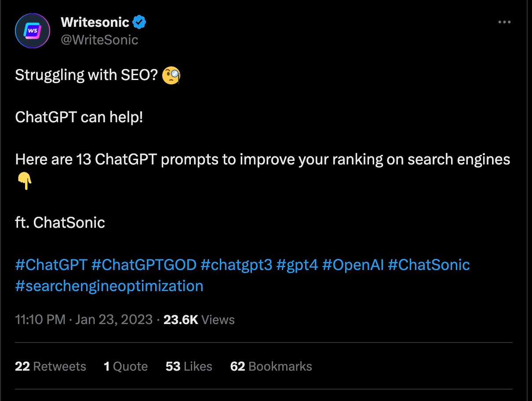The width and height of the screenshot is (532, 401).
Task: Click the #chatgpt3 hashtag link
Action: [236, 265]
